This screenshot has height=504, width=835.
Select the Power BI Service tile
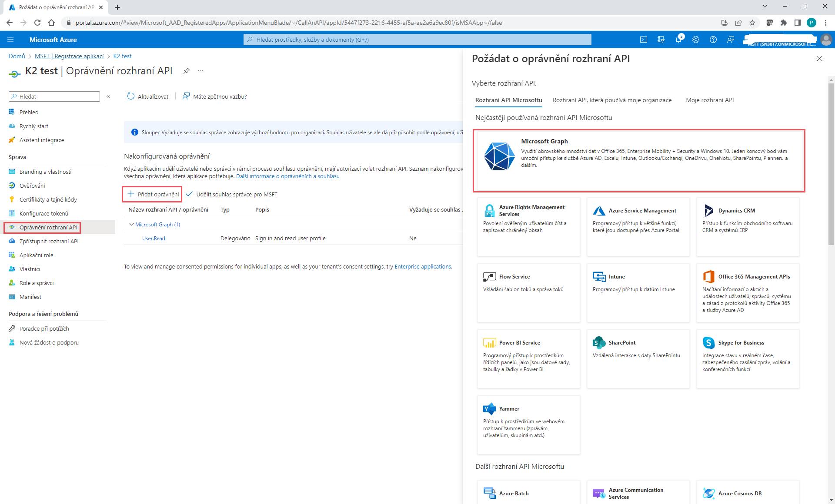[x=528, y=358]
